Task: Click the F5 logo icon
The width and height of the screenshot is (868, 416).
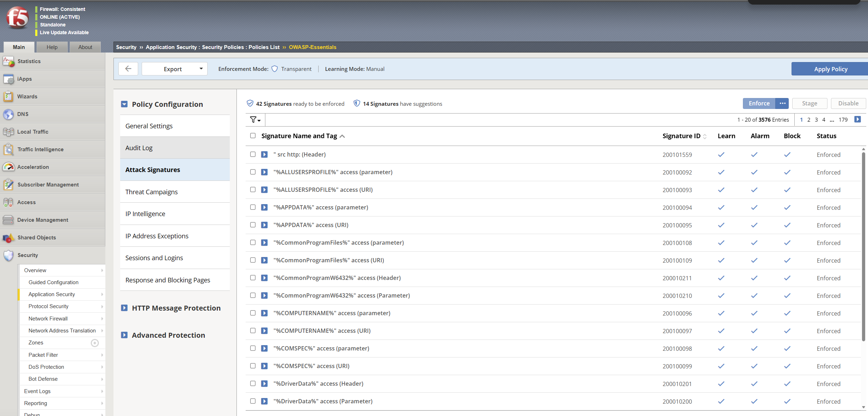Action: click(17, 18)
